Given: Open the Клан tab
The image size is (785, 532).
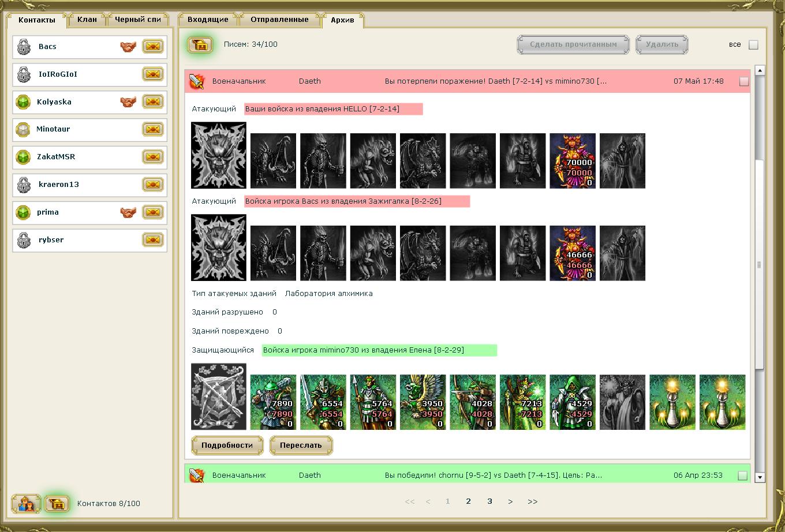Looking at the screenshot, I should pyautogui.click(x=87, y=20).
